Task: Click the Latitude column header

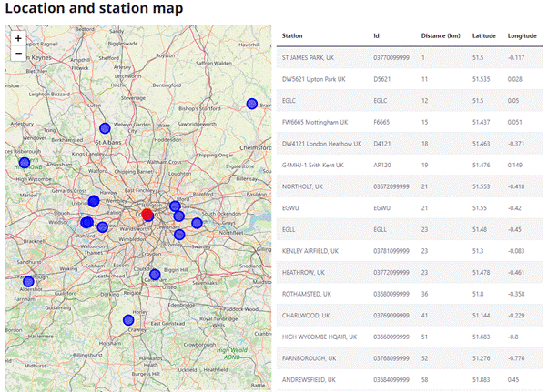Action: click(484, 36)
